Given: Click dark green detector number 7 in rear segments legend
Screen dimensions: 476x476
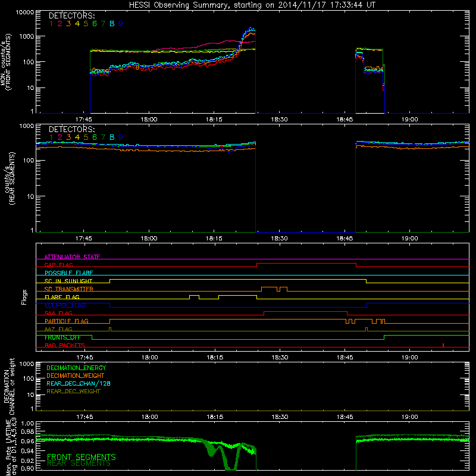Looking at the screenshot, I should pyautogui.click(x=103, y=137).
